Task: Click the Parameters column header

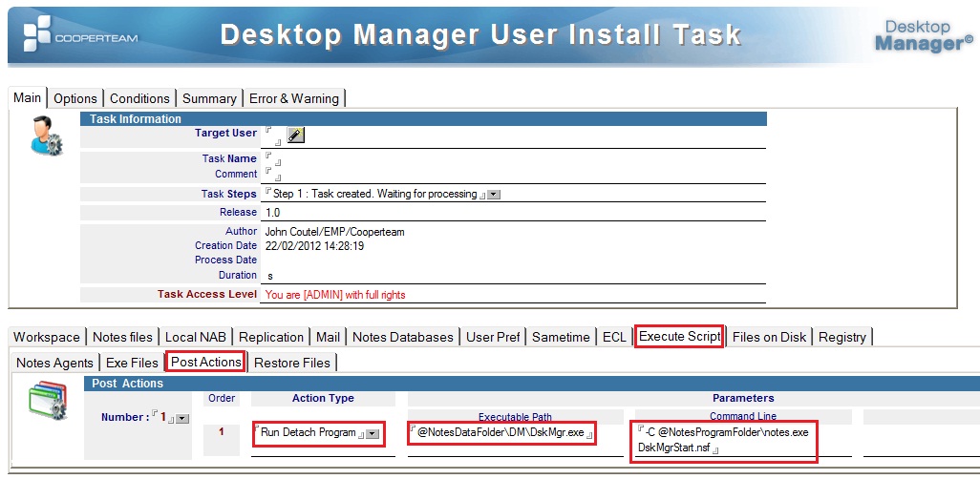Action: tap(743, 399)
